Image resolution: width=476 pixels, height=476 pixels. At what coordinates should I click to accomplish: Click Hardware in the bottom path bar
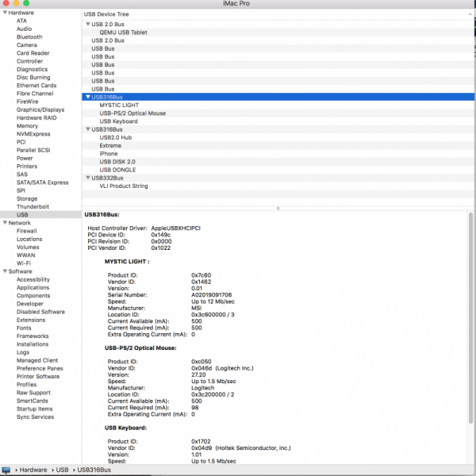(33, 470)
